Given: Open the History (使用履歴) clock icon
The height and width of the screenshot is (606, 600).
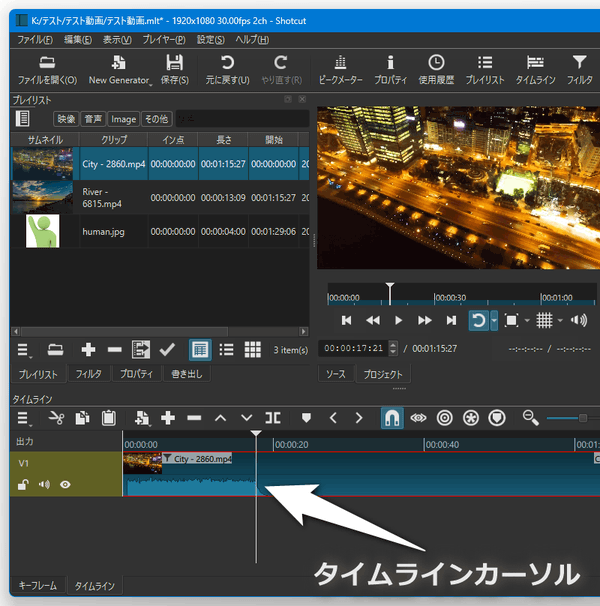Looking at the screenshot, I should pyautogui.click(x=436, y=70).
